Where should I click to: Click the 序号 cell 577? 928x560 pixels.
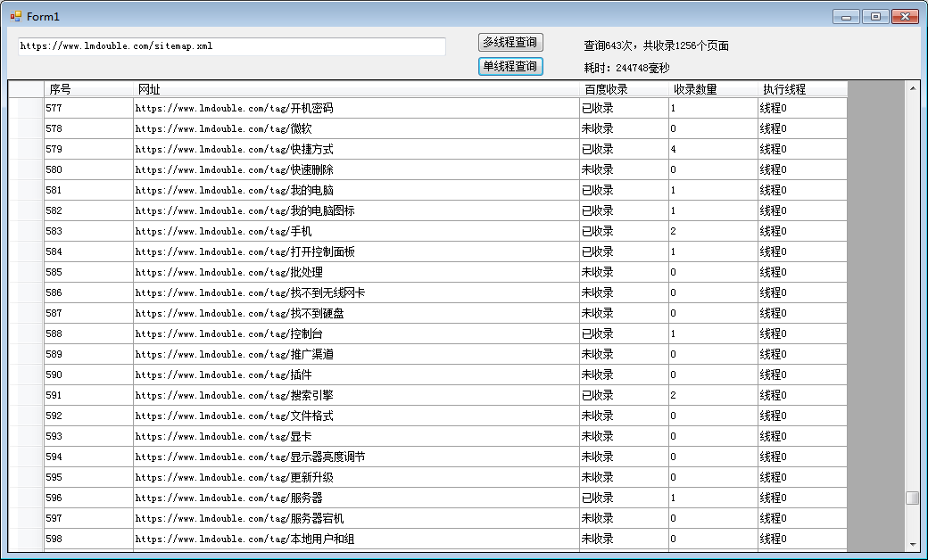coord(88,108)
